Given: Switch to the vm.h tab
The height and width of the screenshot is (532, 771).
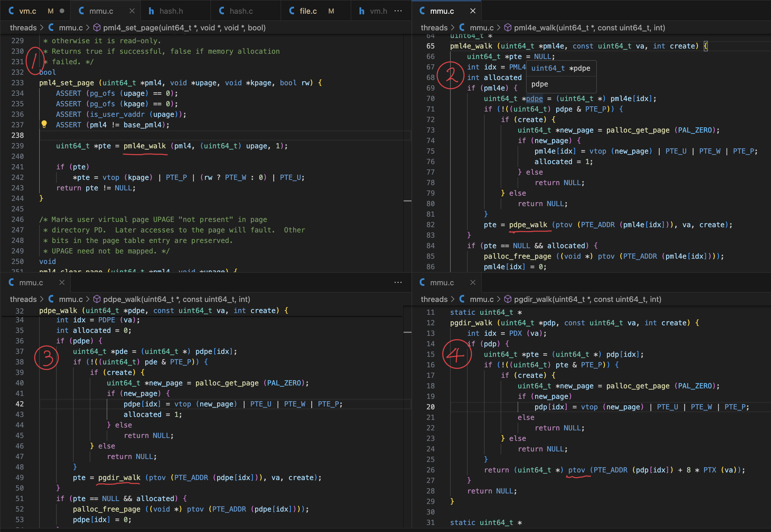Looking at the screenshot, I should click(x=378, y=11).
